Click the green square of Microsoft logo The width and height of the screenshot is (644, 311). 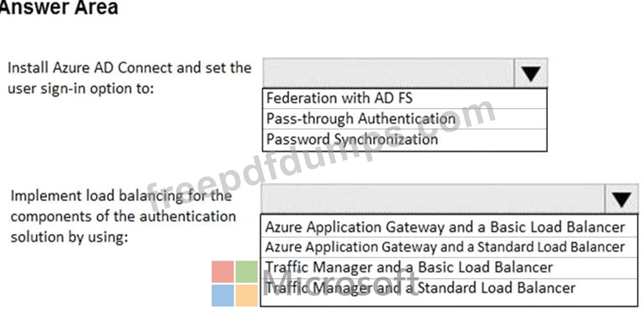247,272
